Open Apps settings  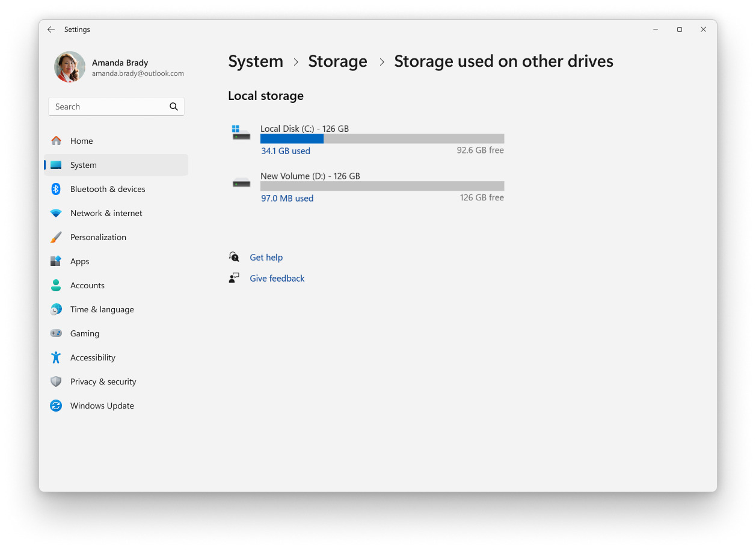116,261
